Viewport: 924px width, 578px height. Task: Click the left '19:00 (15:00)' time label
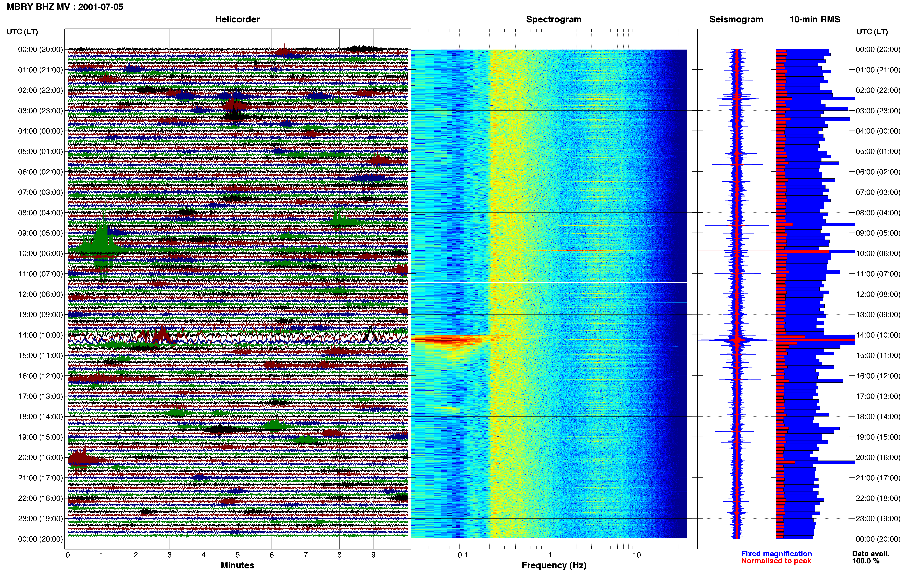click(41, 437)
